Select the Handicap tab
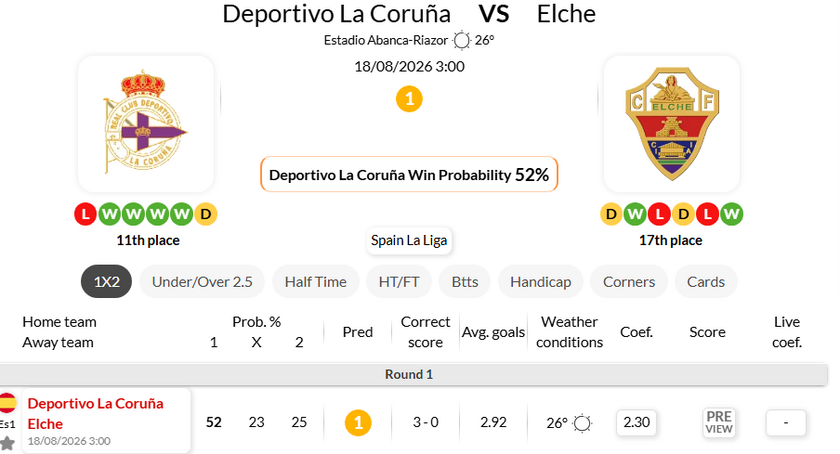This screenshot has height=454, width=840. tap(541, 281)
